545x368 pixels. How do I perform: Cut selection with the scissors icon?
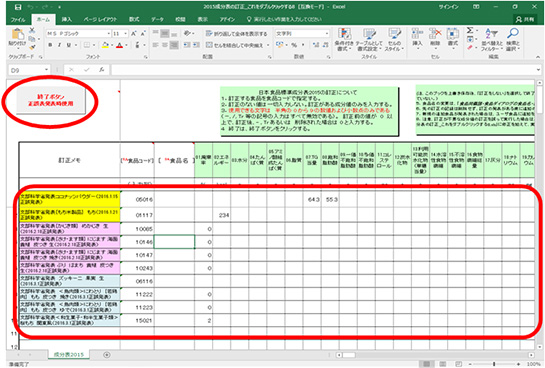click(32, 31)
